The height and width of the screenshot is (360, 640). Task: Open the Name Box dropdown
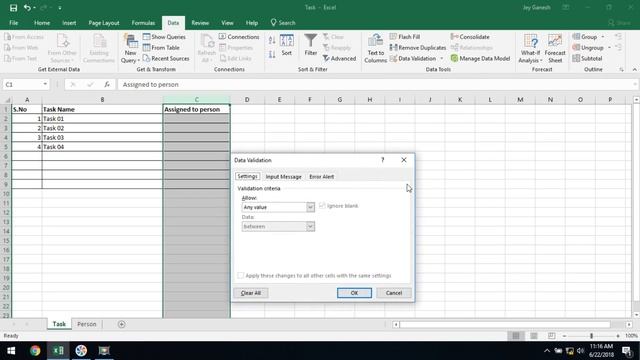(x=45, y=84)
